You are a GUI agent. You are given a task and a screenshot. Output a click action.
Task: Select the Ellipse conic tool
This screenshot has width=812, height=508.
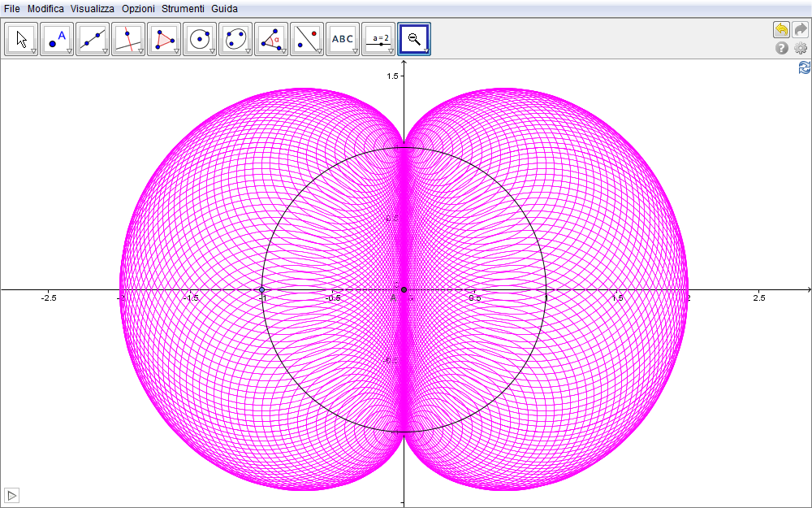(x=235, y=38)
